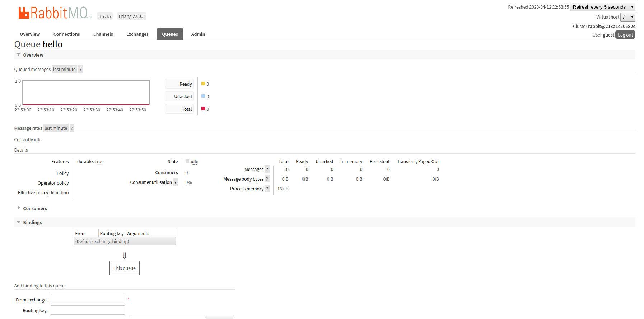Open the refresh interval dropdown
Screen dimensions: 644x319
pos(602,7)
